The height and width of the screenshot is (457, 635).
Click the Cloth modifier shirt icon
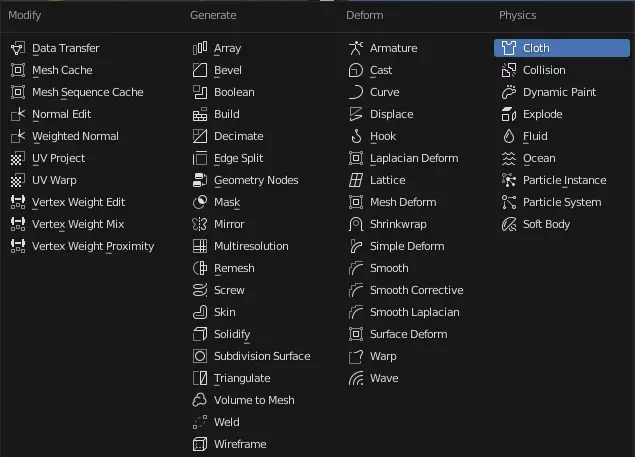tap(509, 48)
